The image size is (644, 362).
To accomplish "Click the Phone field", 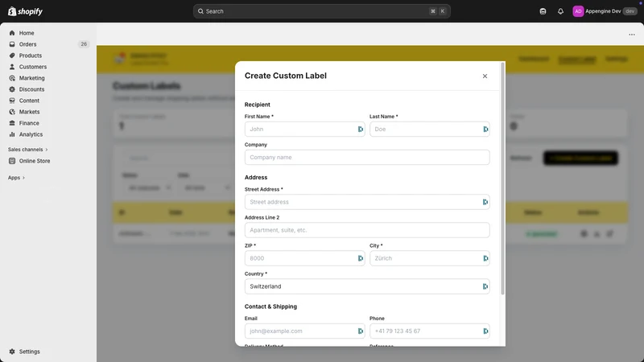I will pyautogui.click(x=430, y=331).
